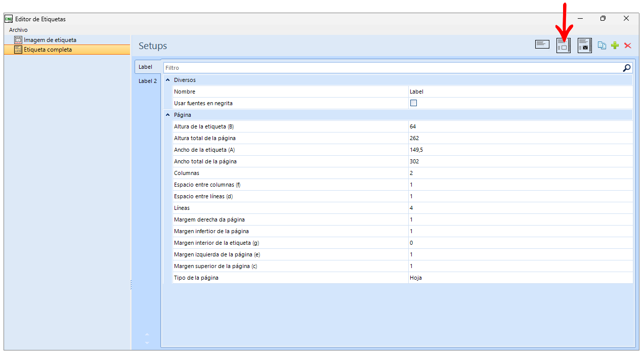Select the Margem derecha da página row label
Screen dimensions: 644x353
[x=209, y=219]
